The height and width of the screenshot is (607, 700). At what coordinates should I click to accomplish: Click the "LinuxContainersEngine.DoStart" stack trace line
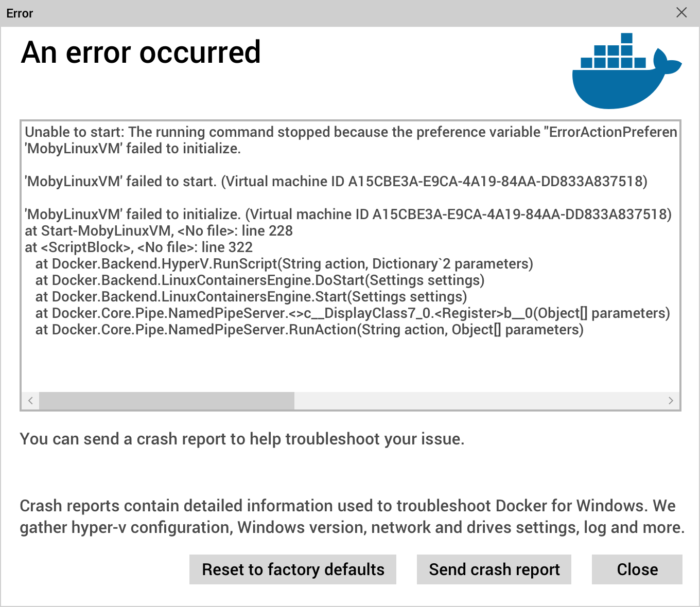(260, 280)
